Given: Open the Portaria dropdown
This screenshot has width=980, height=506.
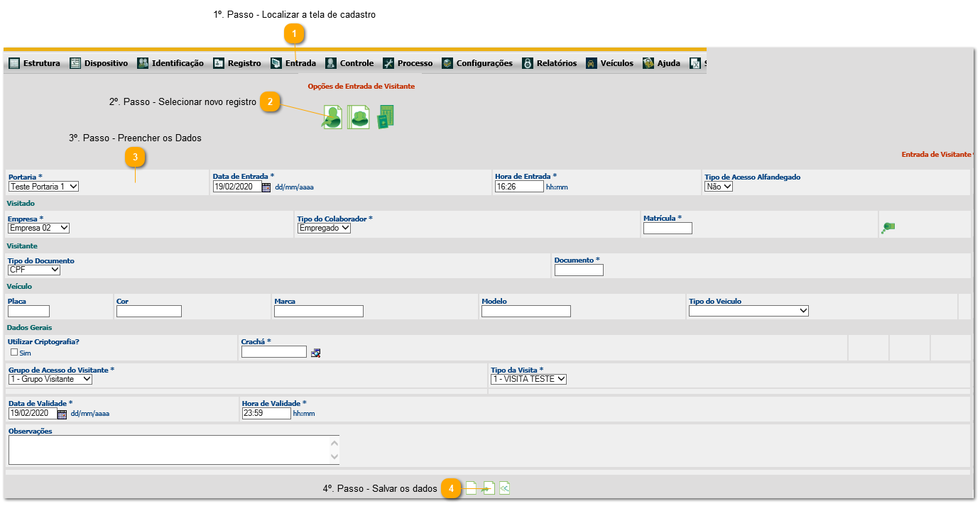Looking at the screenshot, I should (43, 187).
